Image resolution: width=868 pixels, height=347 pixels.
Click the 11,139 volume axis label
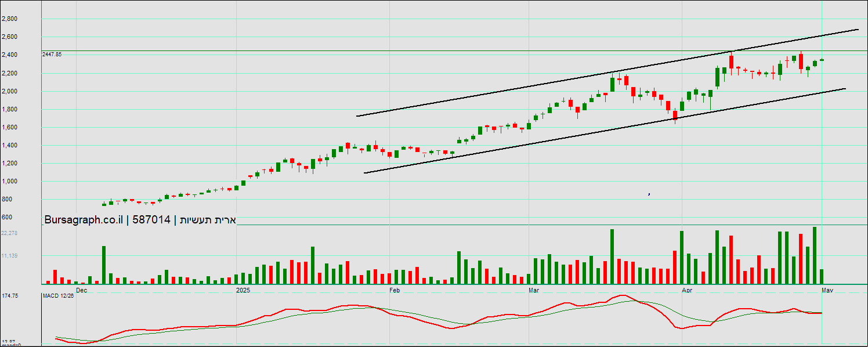(x=10, y=256)
